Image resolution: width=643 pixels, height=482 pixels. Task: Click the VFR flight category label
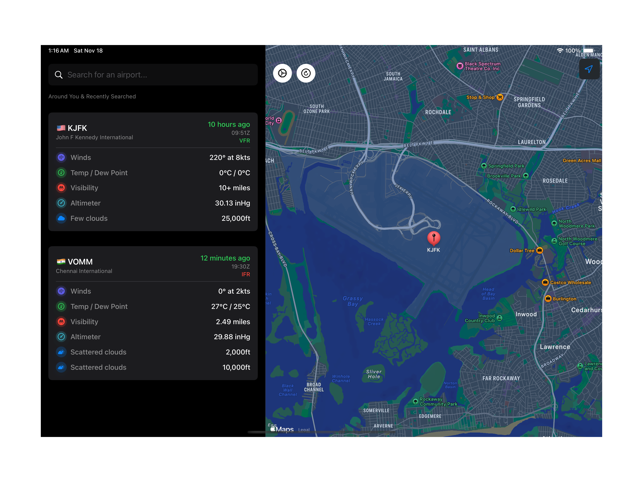[245, 141]
